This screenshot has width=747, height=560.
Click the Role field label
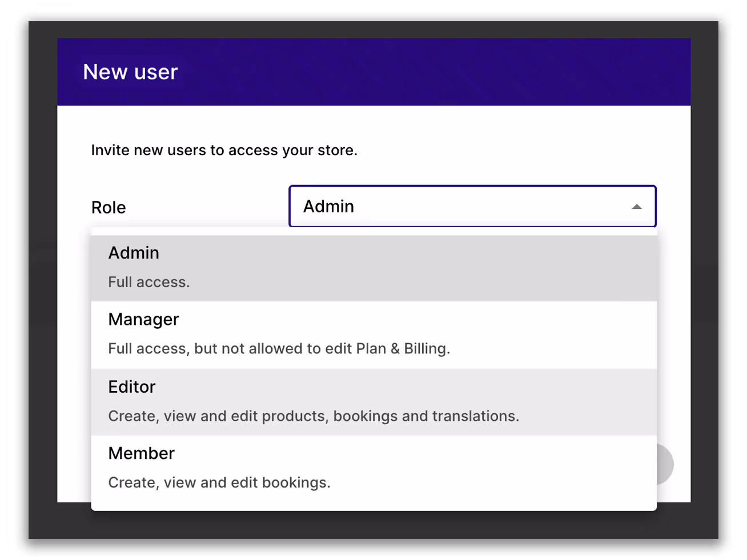coord(109,207)
